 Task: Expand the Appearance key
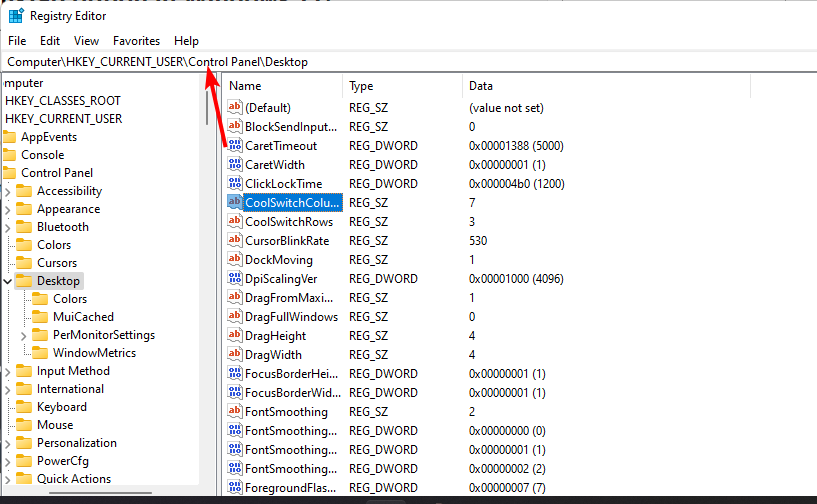click(7, 210)
